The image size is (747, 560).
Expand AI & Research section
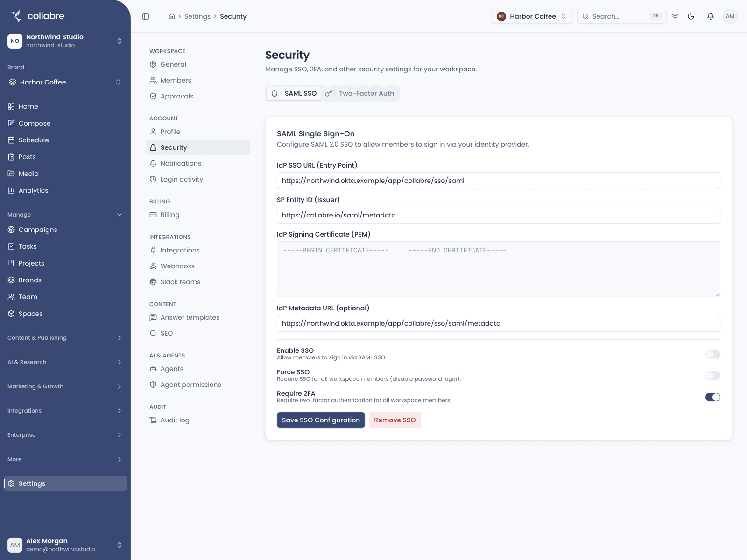65,362
